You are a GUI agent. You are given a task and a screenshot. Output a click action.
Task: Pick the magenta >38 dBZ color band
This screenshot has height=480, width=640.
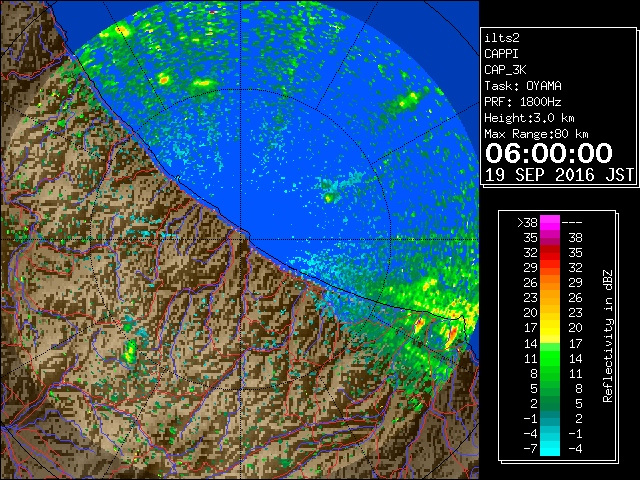coord(550,222)
